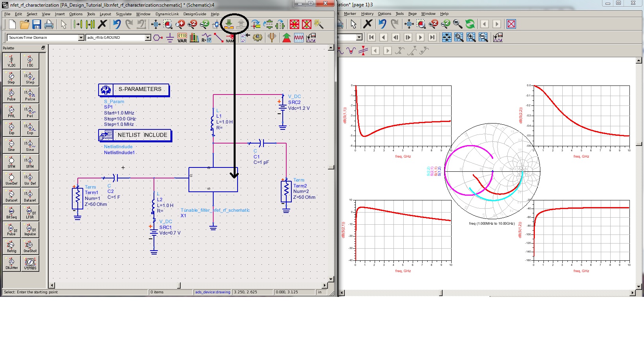
Task: Open the data display page dropdown arrow
Action: [x=359, y=38]
